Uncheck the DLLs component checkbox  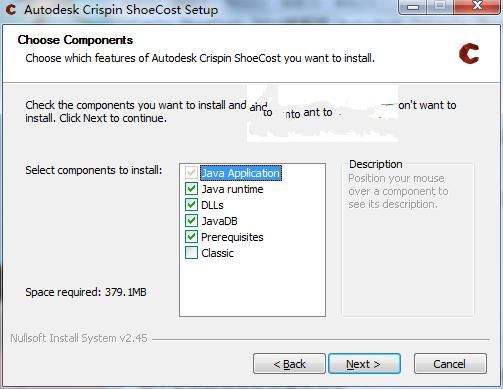click(191, 205)
